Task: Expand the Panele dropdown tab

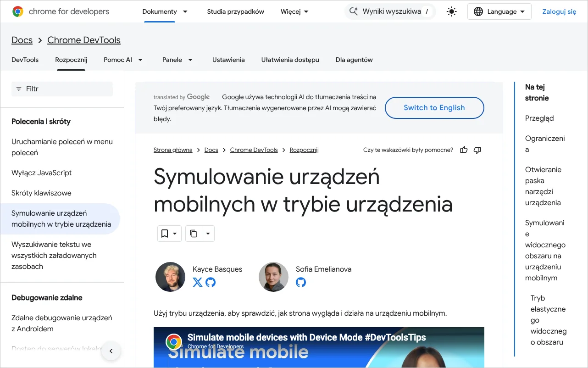Action: pos(178,60)
